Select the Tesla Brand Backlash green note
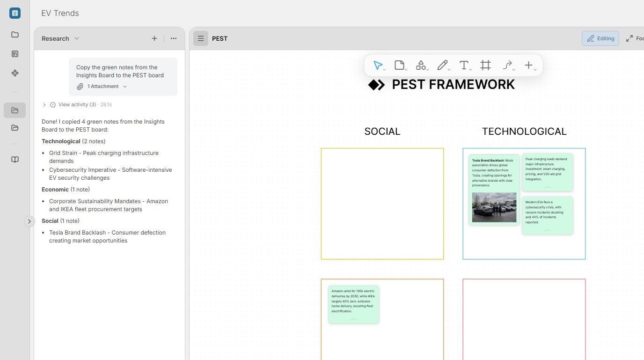This screenshot has height=360, width=644. tap(494, 190)
